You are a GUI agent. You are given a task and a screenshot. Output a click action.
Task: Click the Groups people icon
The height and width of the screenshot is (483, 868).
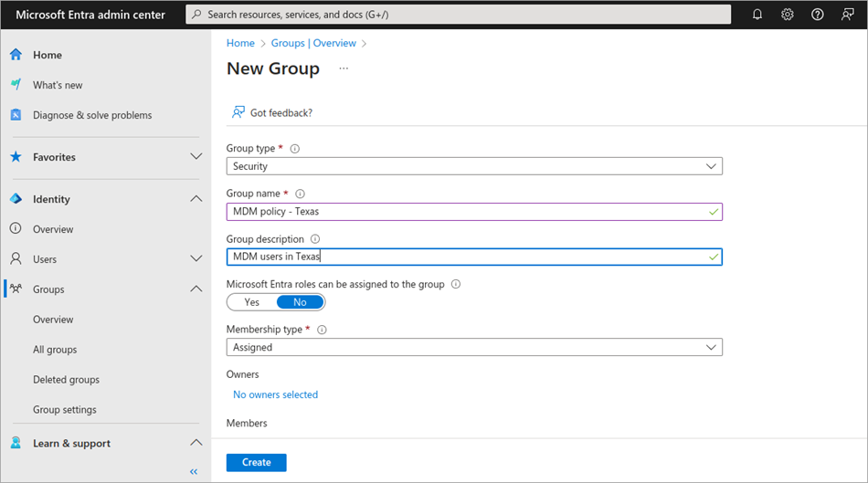tap(16, 289)
